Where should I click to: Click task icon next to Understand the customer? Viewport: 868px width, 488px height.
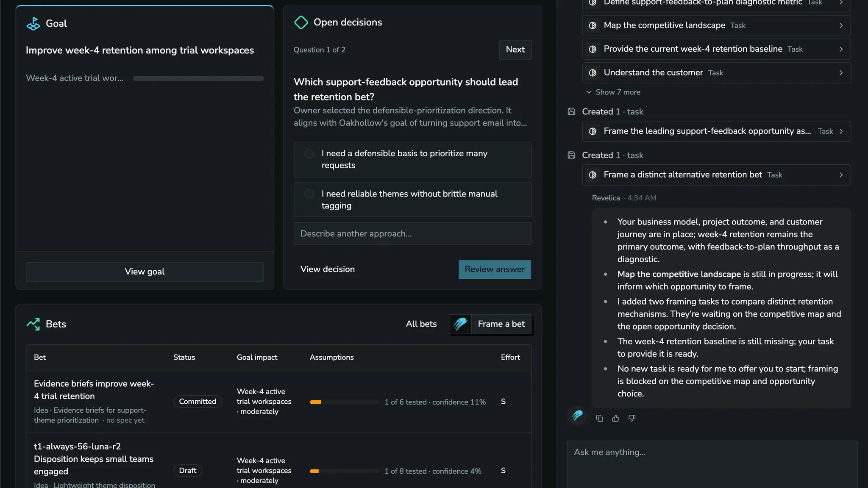click(x=593, y=73)
